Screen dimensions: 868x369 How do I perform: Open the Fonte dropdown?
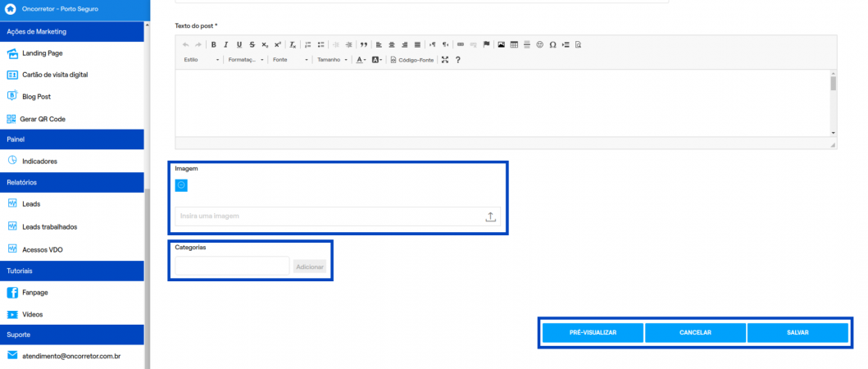point(291,60)
